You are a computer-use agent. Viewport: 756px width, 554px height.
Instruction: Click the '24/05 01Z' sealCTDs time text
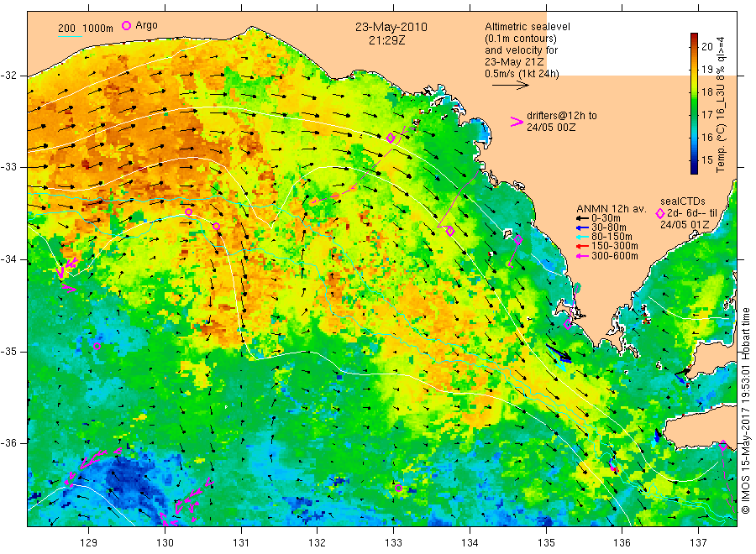(685, 225)
